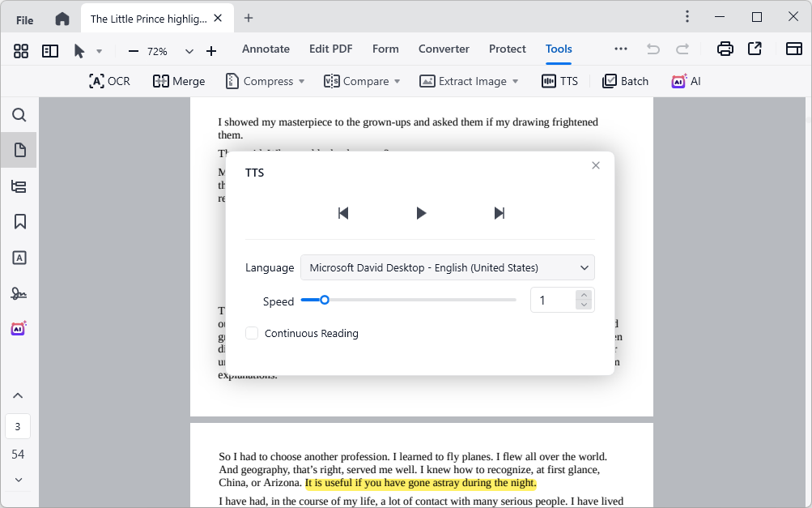Close the TTS dialog
Viewport: 812px width, 508px height.
point(596,165)
